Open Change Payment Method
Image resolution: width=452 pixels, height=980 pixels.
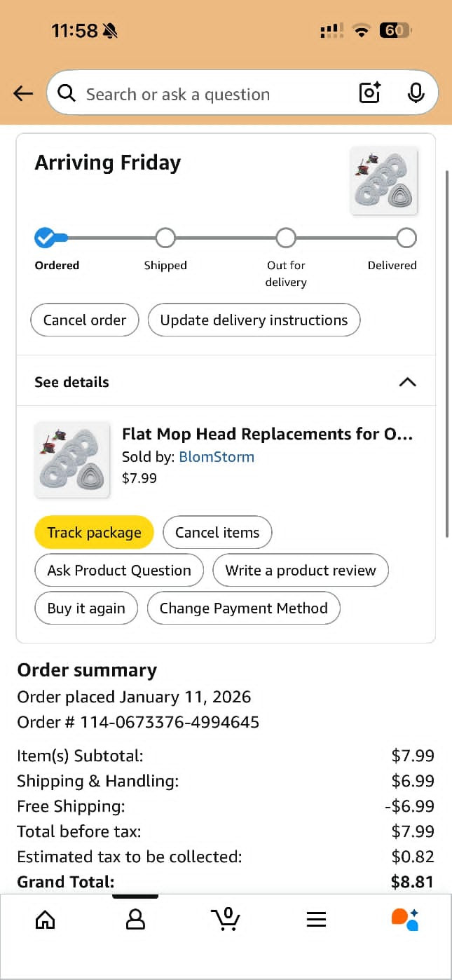point(243,608)
